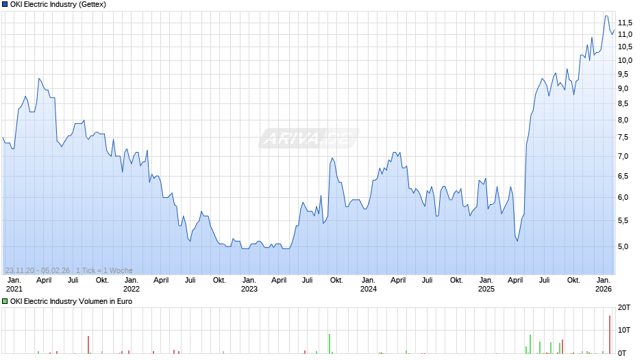Click the 11,0 price axis label
Viewport: 644px width, 360px height.
coord(625,34)
